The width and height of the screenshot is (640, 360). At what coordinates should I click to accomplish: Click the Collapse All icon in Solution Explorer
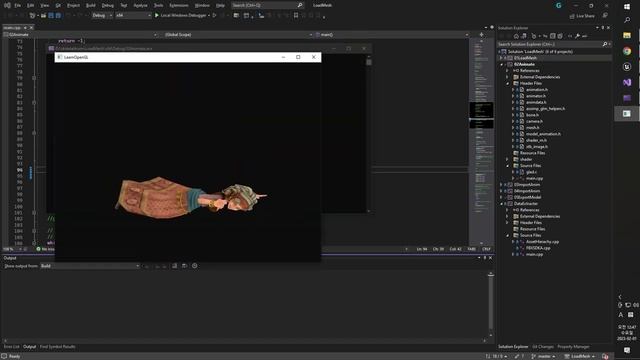pos(553,36)
